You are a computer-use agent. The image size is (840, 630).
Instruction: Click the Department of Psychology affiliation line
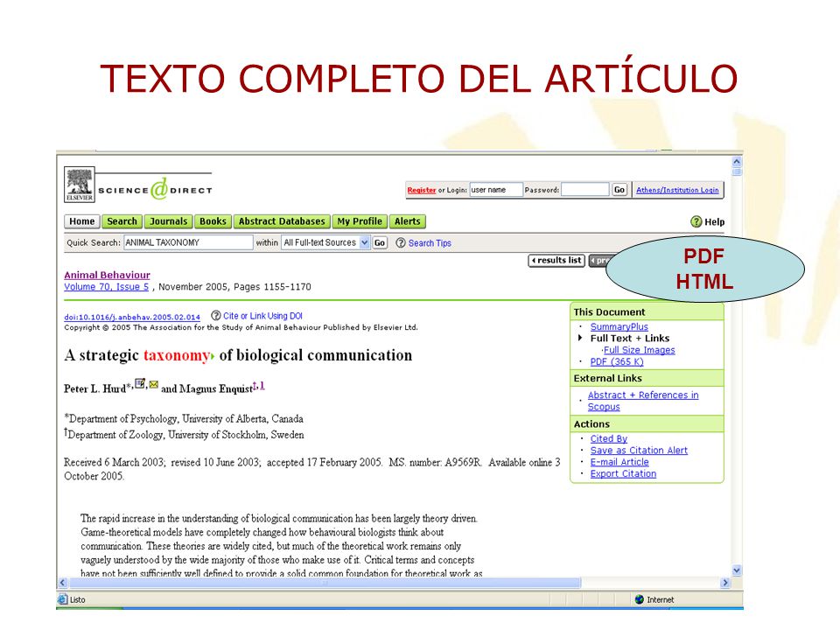coord(184,418)
